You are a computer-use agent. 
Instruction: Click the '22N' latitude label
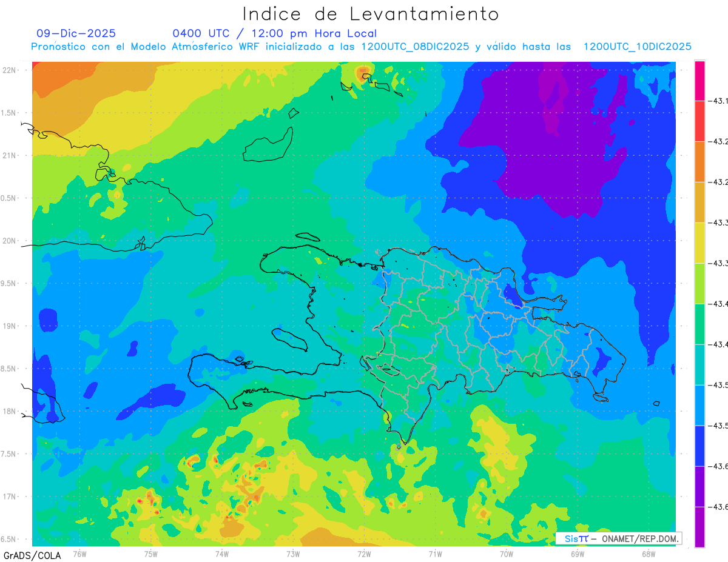[10, 70]
